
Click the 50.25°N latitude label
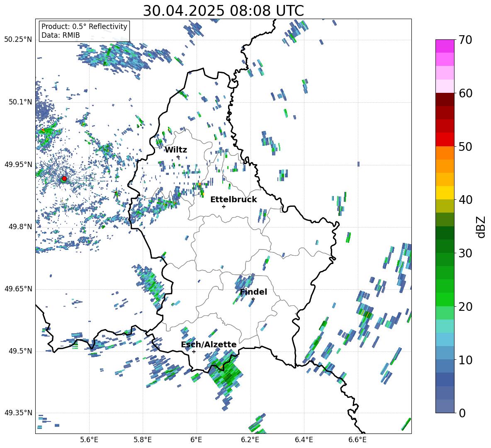point(18,40)
